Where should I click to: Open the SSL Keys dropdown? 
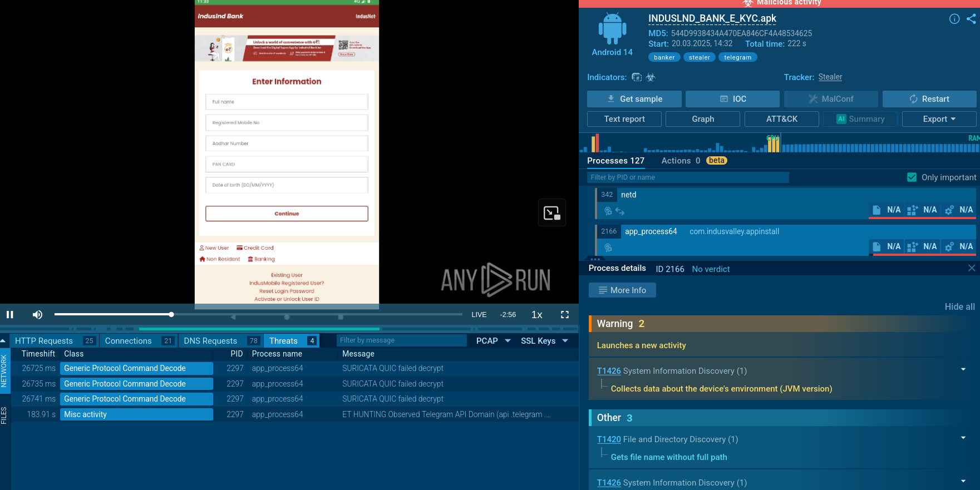pos(544,341)
